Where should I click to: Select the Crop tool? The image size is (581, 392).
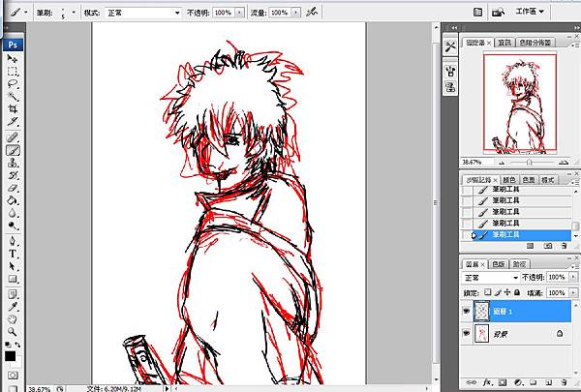13,109
